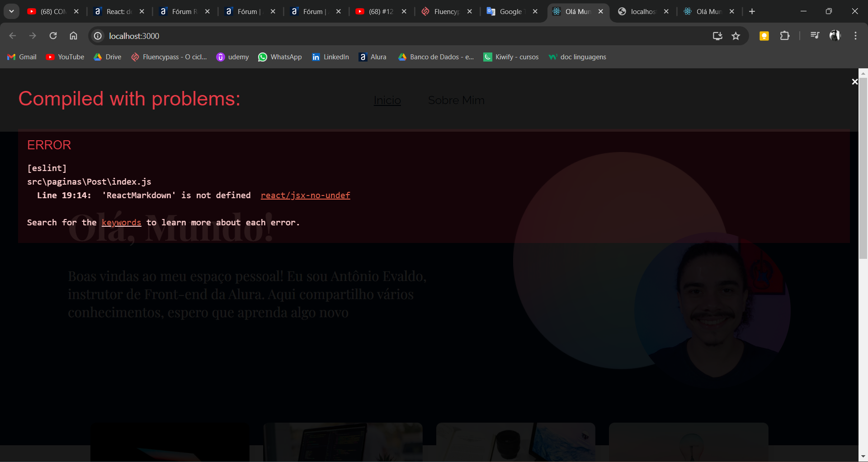Open the udemy bookmark
The height and width of the screenshot is (462, 868).
coord(233,57)
